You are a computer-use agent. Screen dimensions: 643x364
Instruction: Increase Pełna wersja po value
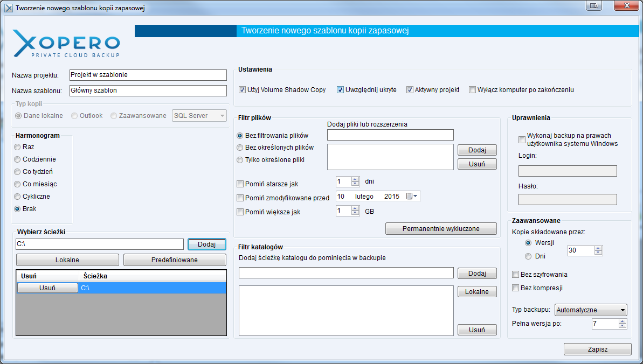point(623,321)
